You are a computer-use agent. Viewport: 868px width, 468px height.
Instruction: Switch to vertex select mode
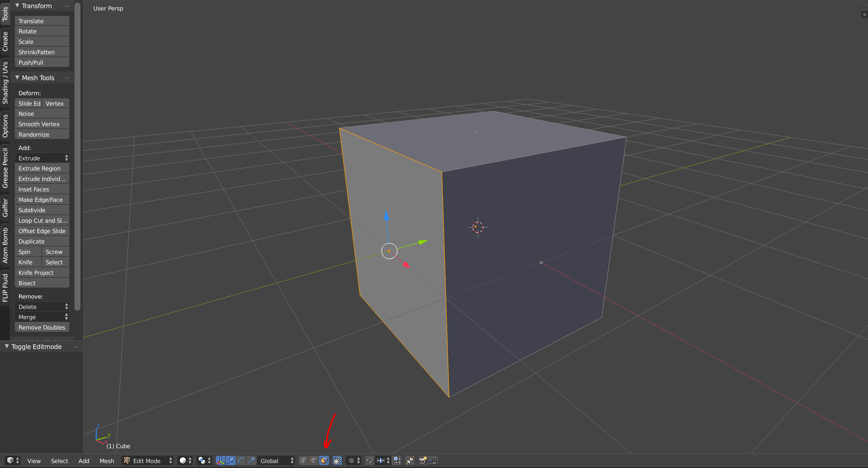[303, 460]
